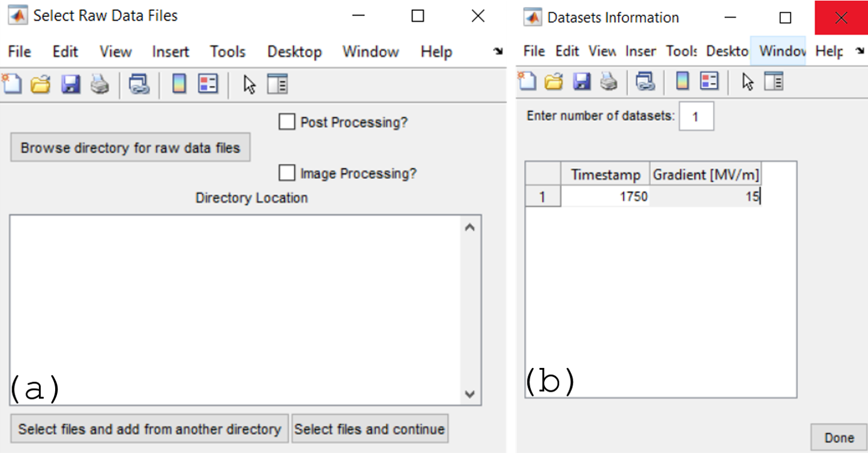
Task: Open View menu in Datasets Information window
Action: point(602,51)
